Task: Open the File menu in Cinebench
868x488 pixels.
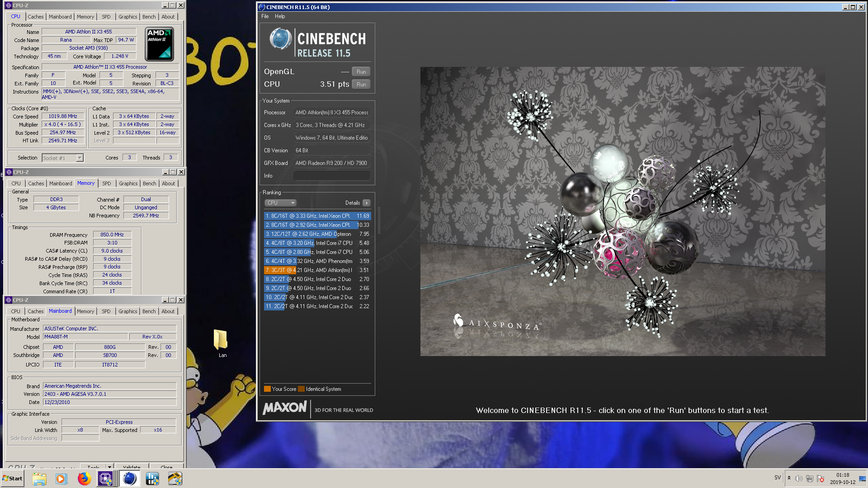Action: tap(265, 16)
